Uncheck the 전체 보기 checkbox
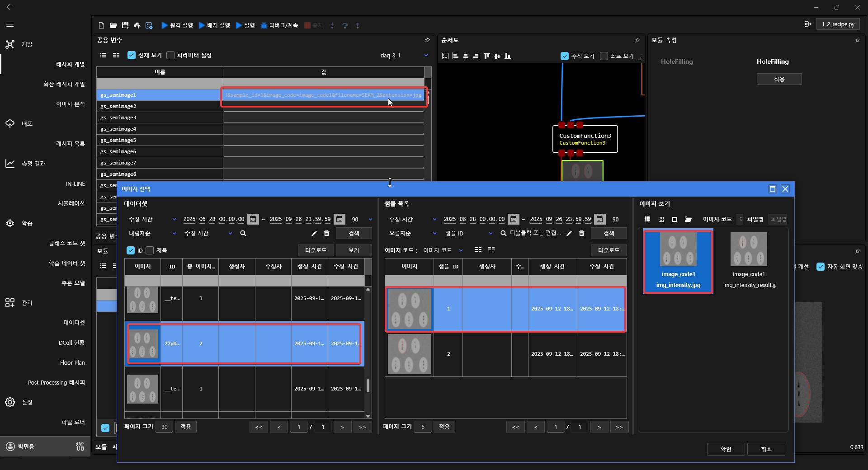Screen dimensions: 868x470 pos(132,55)
